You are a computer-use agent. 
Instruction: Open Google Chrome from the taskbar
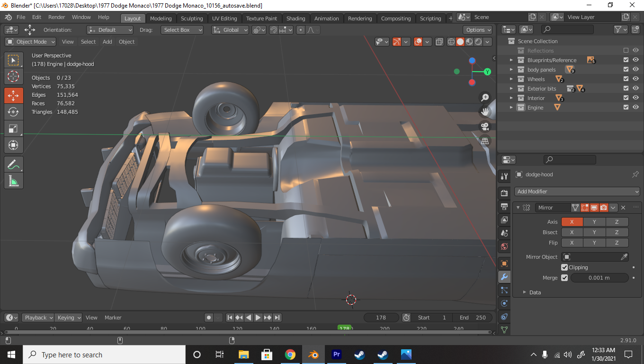point(290,355)
